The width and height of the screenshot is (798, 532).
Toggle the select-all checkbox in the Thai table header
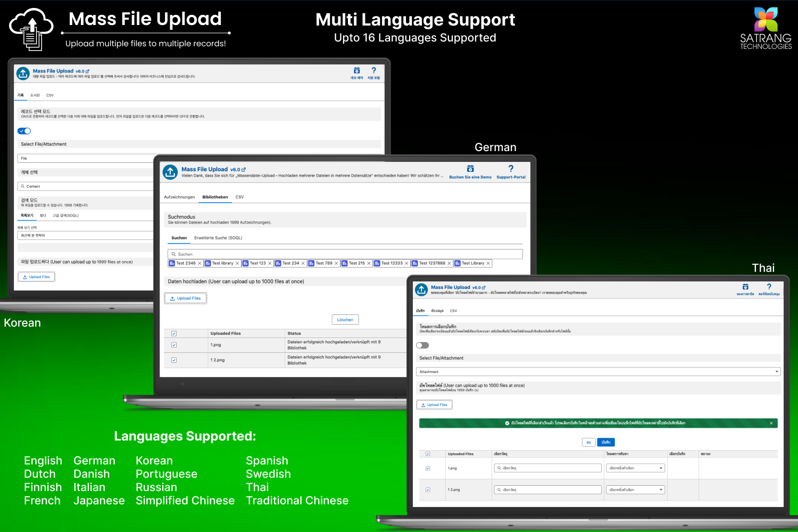tap(428, 454)
